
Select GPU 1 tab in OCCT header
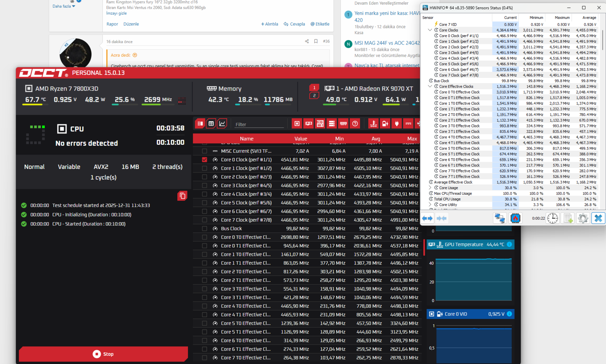click(x=314, y=88)
